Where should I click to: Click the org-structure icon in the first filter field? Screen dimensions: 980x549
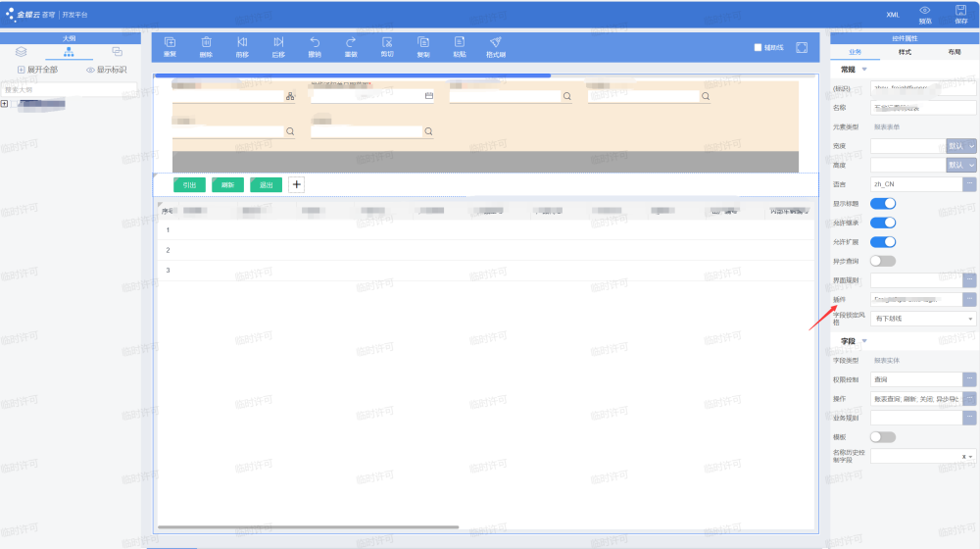(x=290, y=96)
